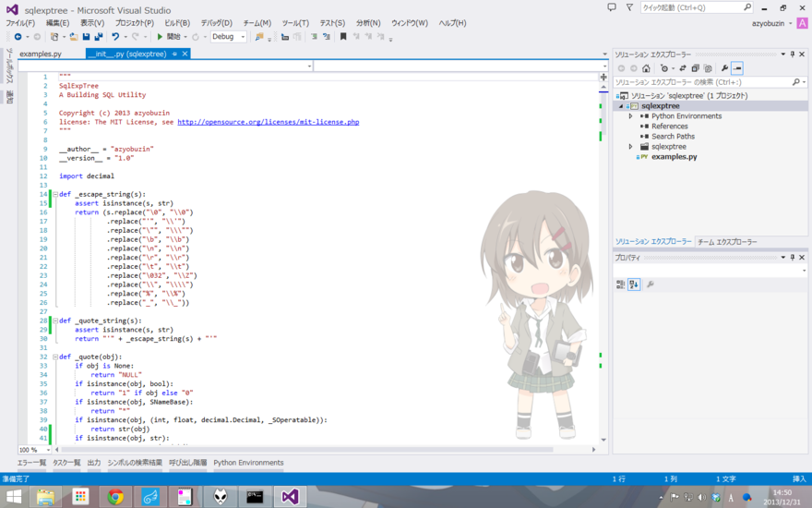This screenshot has height=508, width=812.
Task: Toggle auto-hide pin of Properties panel
Action: point(793,257)
